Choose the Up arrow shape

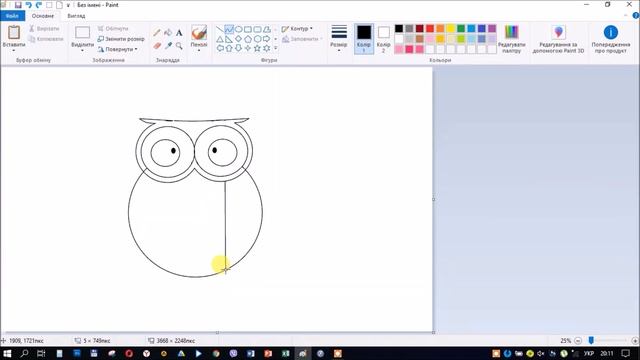pyautogui.click(x=229, y=49)
